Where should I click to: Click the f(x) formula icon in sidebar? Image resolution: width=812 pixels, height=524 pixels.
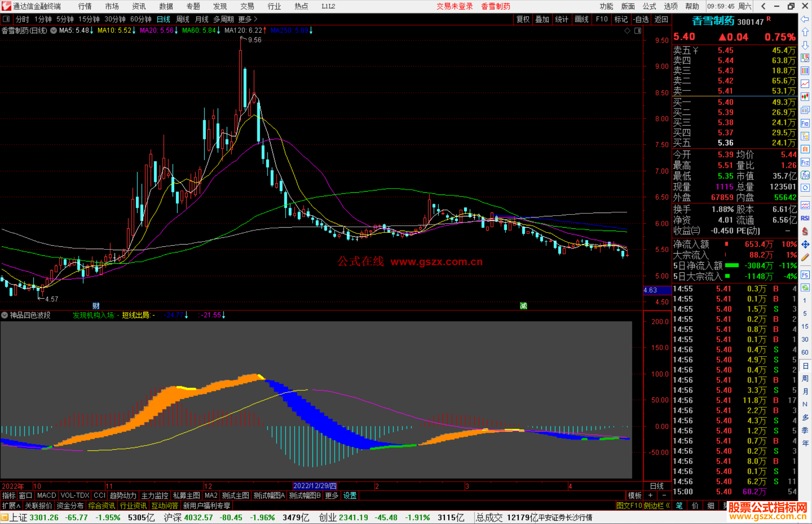805,175
